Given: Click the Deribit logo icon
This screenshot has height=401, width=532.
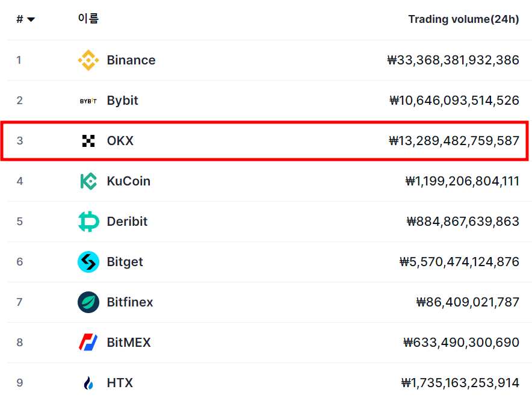Looking at the screenshot, I should point(88,222).
